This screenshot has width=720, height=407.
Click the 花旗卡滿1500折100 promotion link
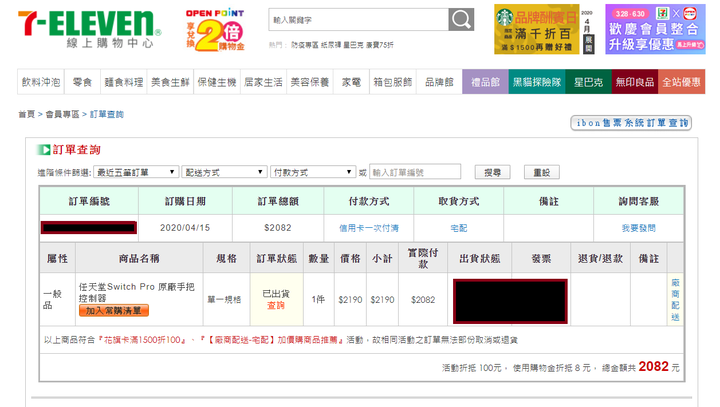142,340
